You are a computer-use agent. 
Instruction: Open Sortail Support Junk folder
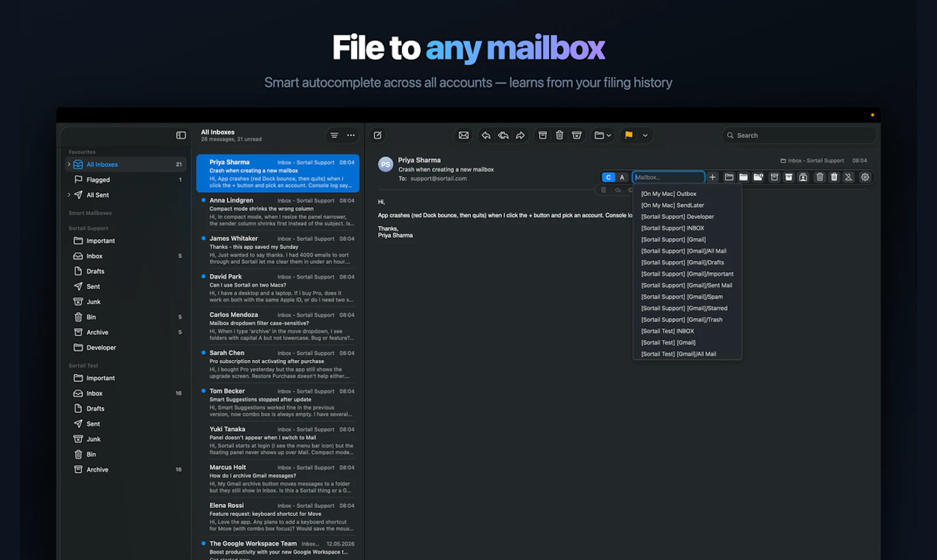tap(125, 301)
